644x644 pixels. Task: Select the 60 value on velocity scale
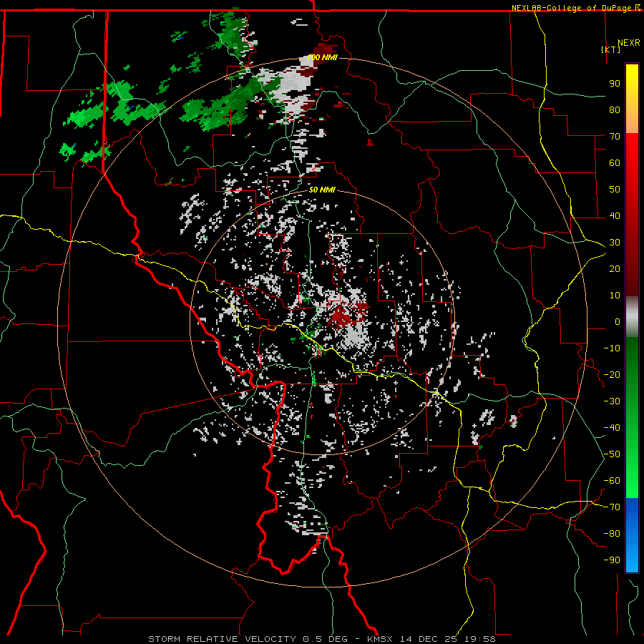click(615, 163)
